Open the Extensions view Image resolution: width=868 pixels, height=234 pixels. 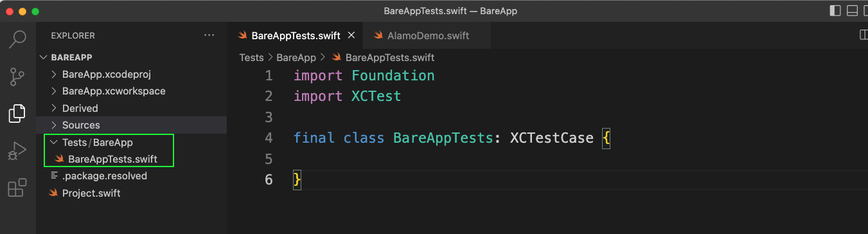click(x=17, y=188)
